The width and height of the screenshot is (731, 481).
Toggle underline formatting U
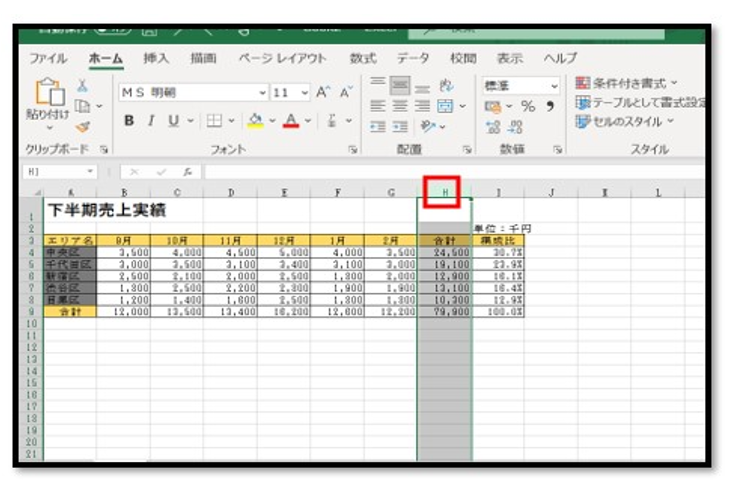pos(173,121)
